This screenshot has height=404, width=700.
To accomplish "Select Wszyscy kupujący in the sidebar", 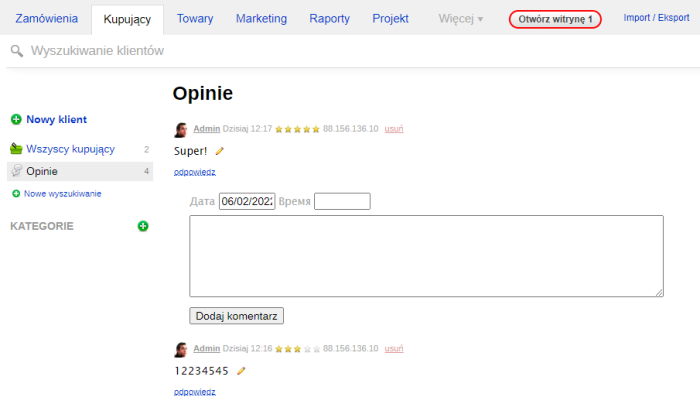I will tap(70, 149).
